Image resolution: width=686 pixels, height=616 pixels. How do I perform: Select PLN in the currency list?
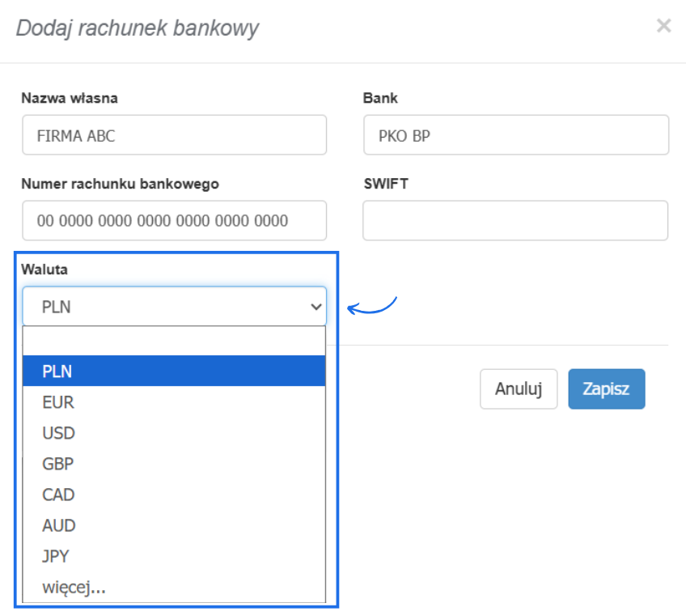[x=174, y=371]
